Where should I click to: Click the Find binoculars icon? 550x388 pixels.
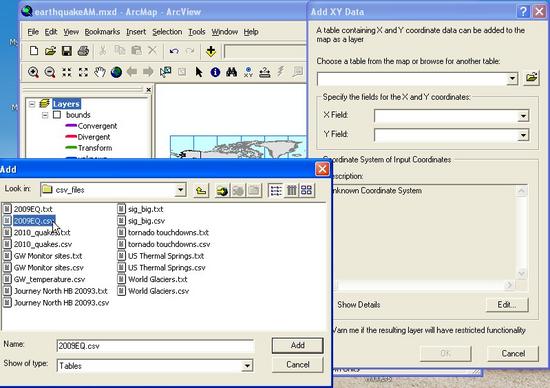(x=232, y=72)
